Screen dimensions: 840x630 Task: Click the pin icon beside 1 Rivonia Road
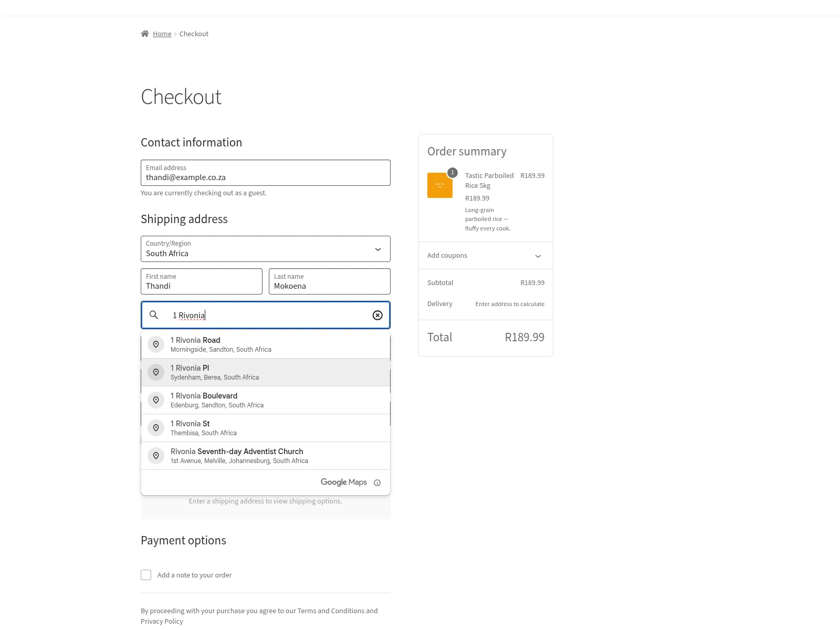coord(156,344)
